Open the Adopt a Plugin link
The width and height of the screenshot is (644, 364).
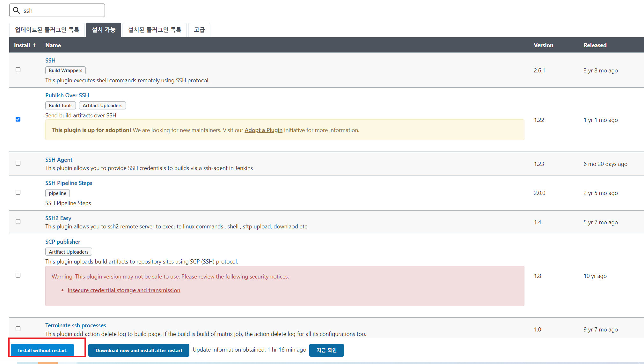click(263, 130)
